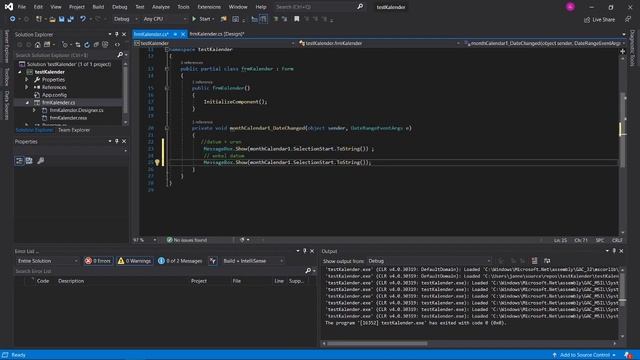The width and height of the screenshot is (640, 360).
Task: Switch to frmKalender.cs [Design] tab
Action: pos(217,34)
